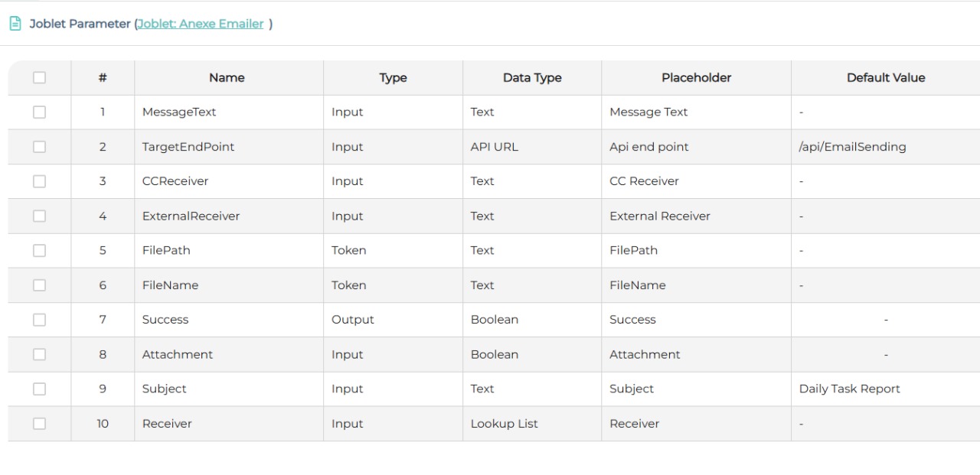Click the Placeholder column header
The height and width of the screenshot is (475, 980).
point(696,77)
